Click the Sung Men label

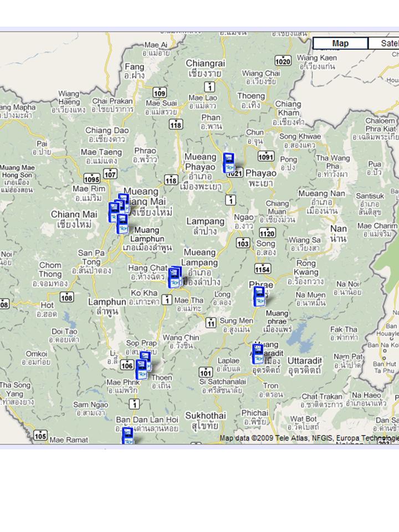click(237, 325)
